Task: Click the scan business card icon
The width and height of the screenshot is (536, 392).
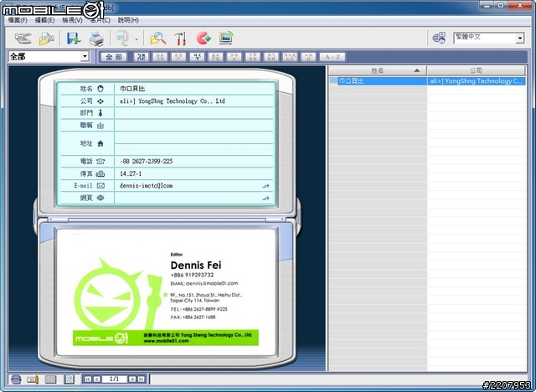Action: coord(23,38)
